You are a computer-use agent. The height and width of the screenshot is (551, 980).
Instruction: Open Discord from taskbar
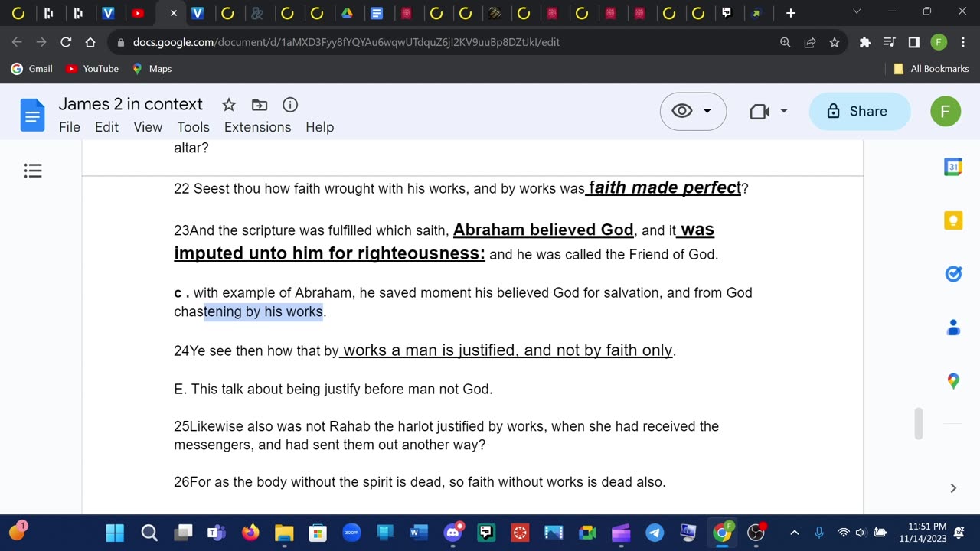tap(452, 533)
